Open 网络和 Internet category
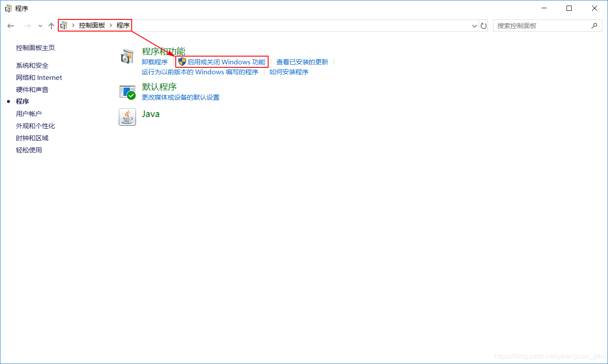 click(x=39, y=78)
